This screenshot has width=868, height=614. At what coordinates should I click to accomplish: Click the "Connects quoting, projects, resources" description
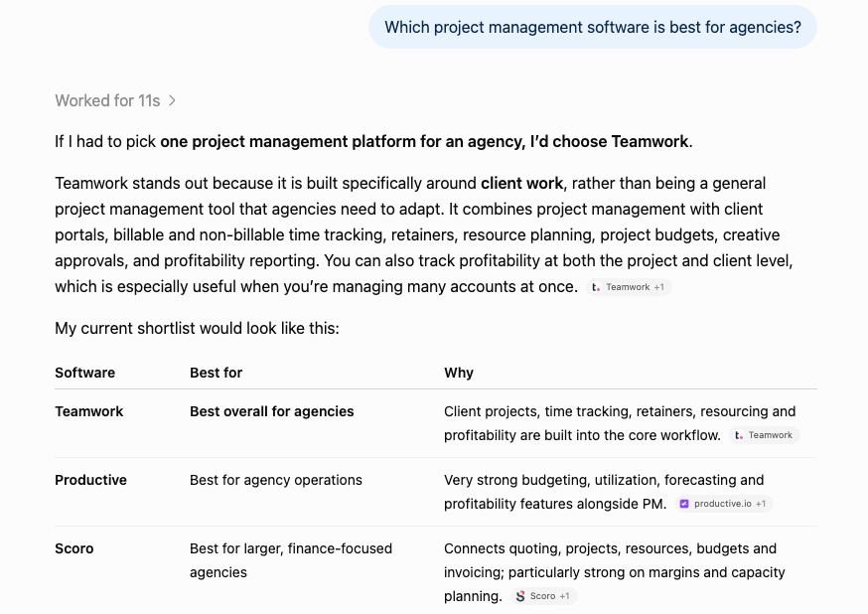[x=615, y=572]
